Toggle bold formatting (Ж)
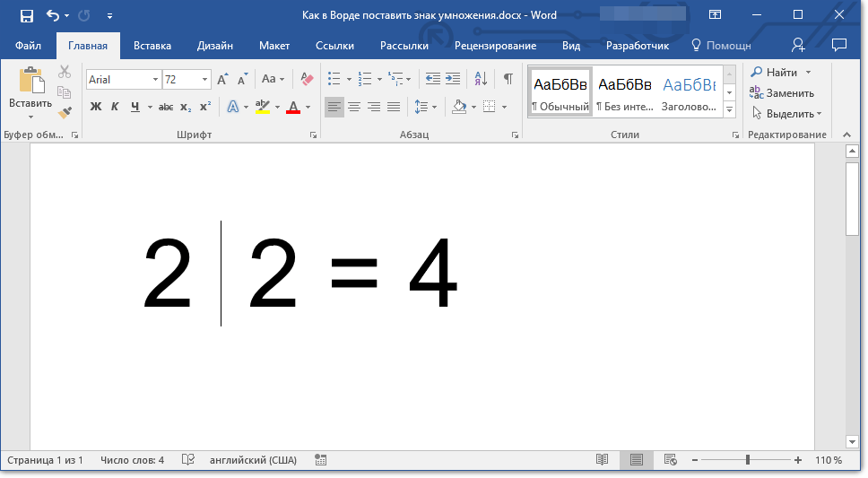The image size is (868, 478). 96,107
